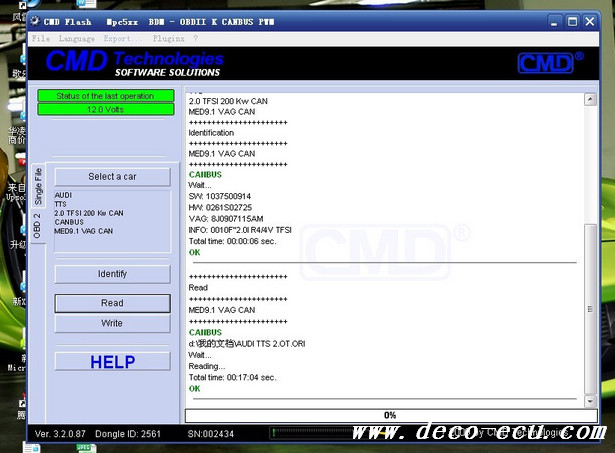Open the File menu
The height and width of the screenshot is (453, 615).
pos(41,38)
